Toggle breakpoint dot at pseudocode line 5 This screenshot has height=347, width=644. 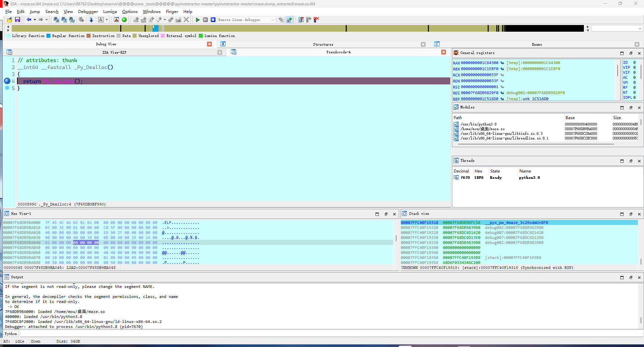7,88
